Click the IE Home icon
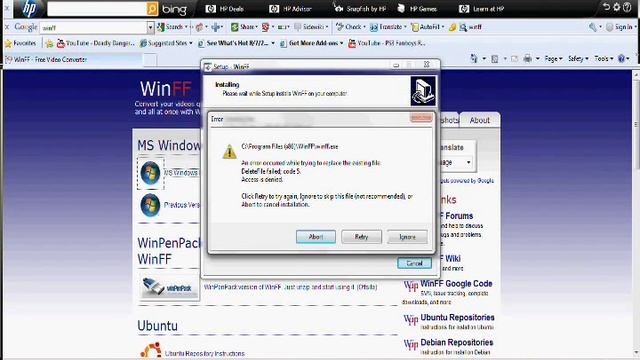 [x=473, y=59]
